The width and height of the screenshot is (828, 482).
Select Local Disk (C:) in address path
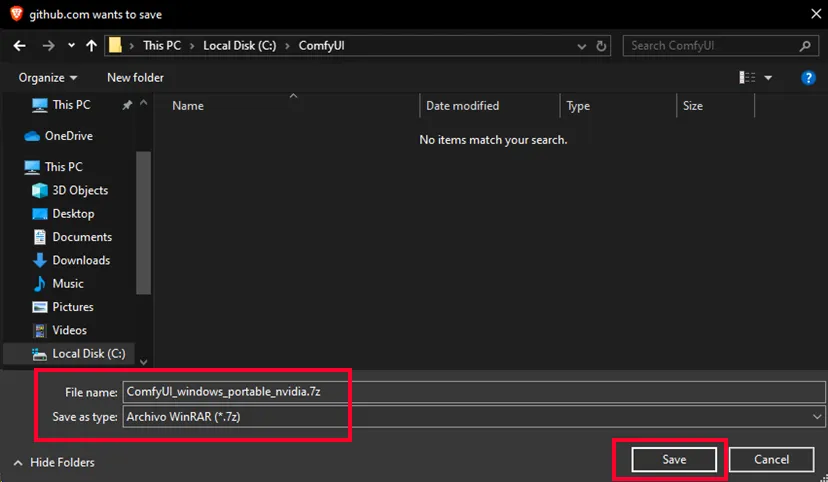pyautogui.click(x=240, y=46)
